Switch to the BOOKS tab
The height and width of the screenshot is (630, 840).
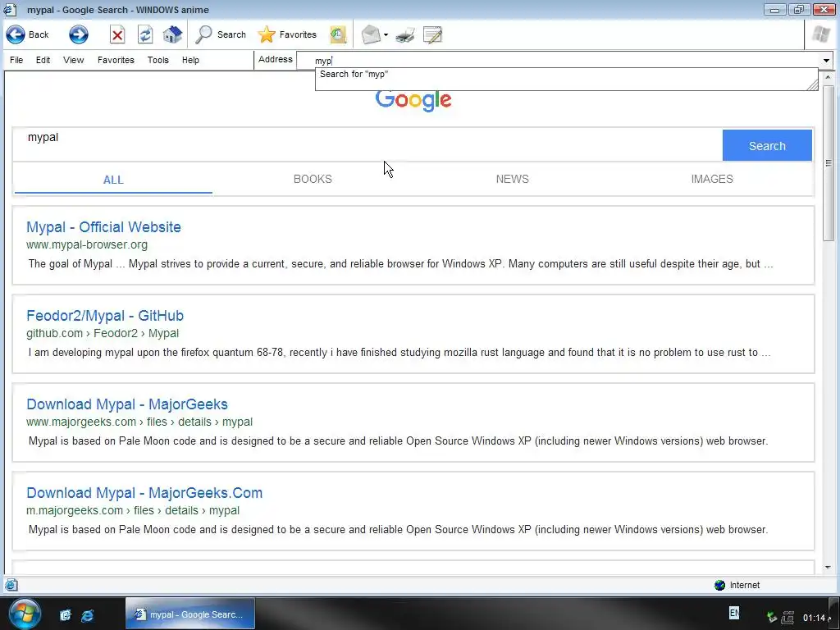[313, 179]
